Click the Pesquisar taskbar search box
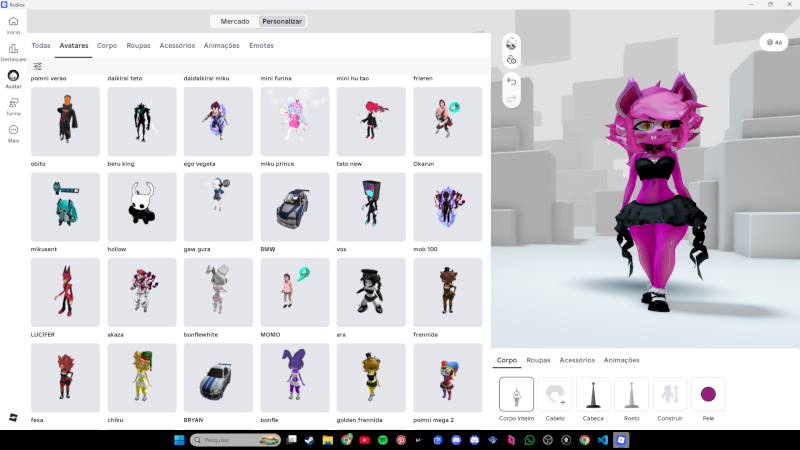800x450 pixels. pos(235,440)
